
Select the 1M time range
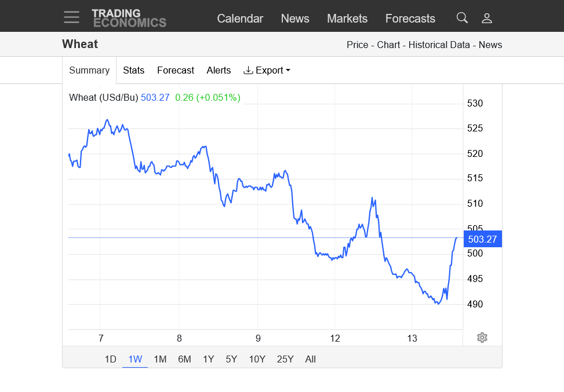click(160, 359)
